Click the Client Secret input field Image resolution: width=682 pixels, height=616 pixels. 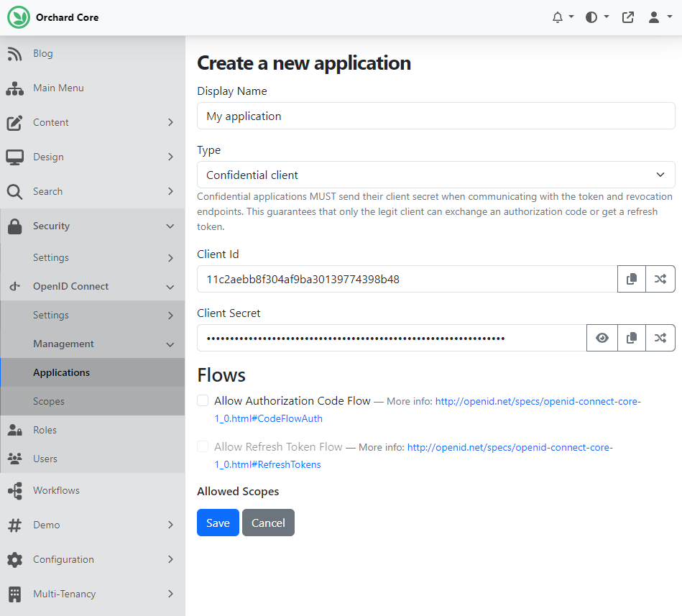coord(392,338)
